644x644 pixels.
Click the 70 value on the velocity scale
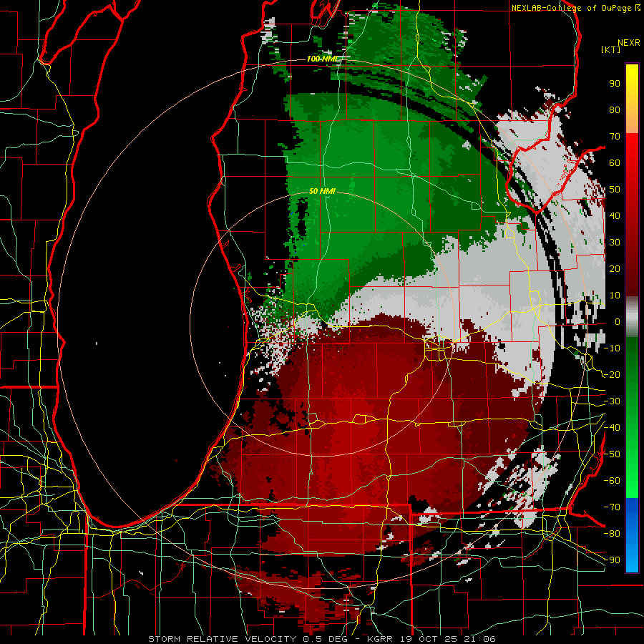615,137
